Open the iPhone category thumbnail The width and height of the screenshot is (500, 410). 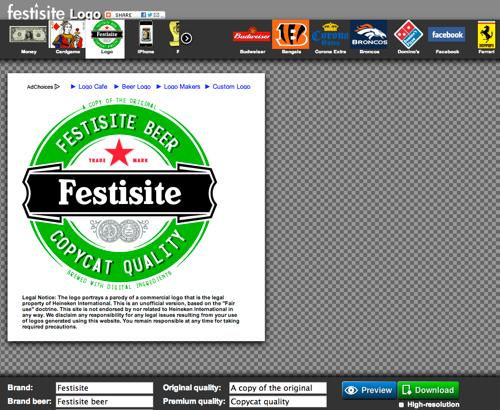[x=146, y=37]
